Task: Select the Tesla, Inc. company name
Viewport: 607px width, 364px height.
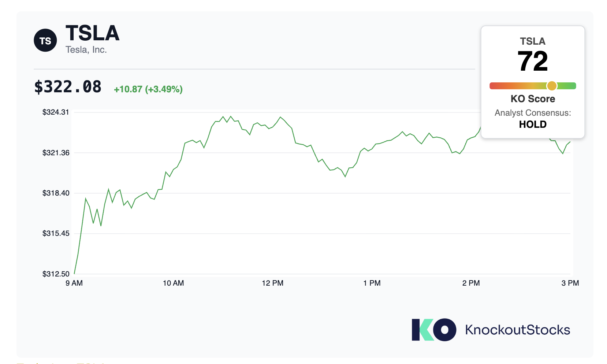Action: 86,50
